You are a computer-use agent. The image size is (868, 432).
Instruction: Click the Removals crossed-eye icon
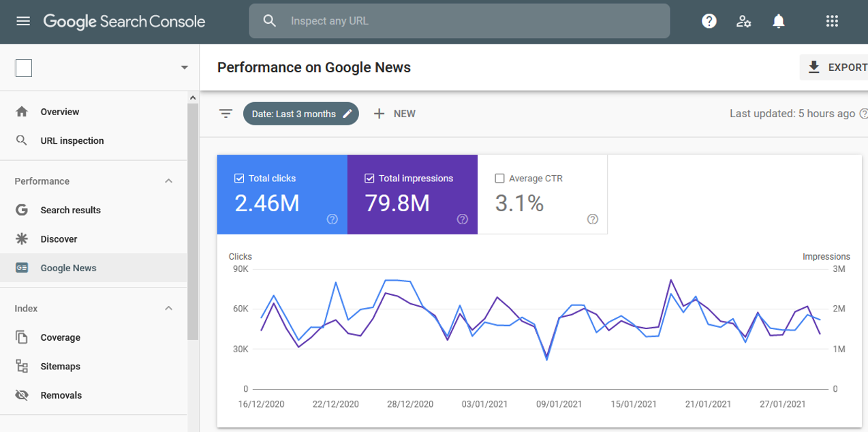22,395
